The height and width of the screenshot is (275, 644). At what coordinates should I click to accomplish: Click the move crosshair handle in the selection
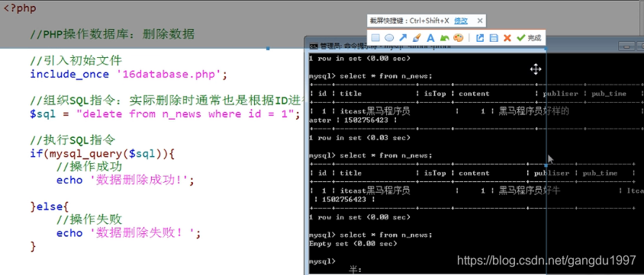[536, 69]
